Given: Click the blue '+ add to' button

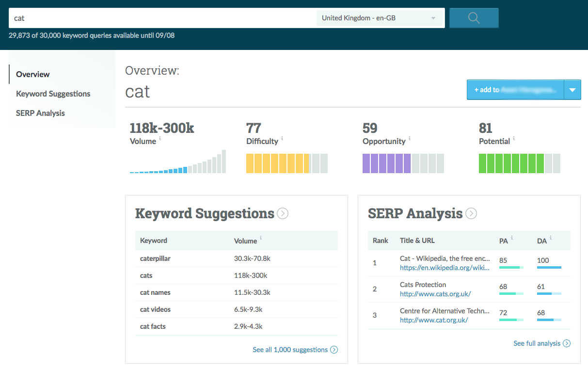Looking at the screenshot, I should coord(515,90).
